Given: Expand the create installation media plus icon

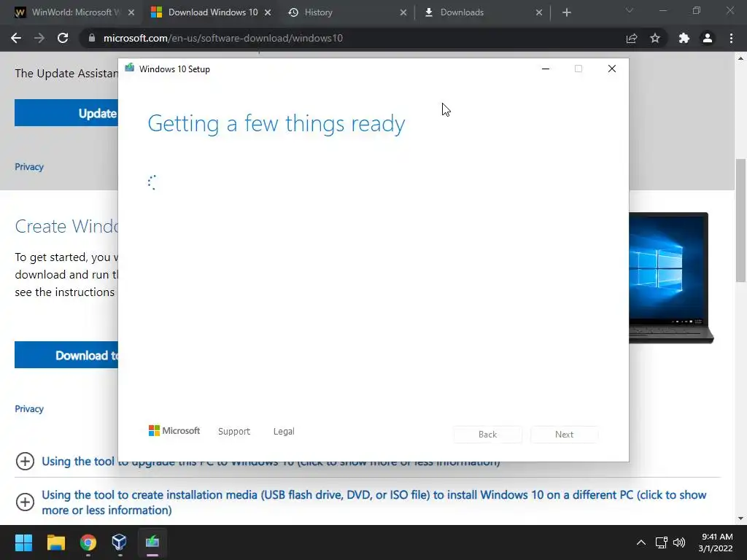Looking at the screenshot, I should (25, 502).
